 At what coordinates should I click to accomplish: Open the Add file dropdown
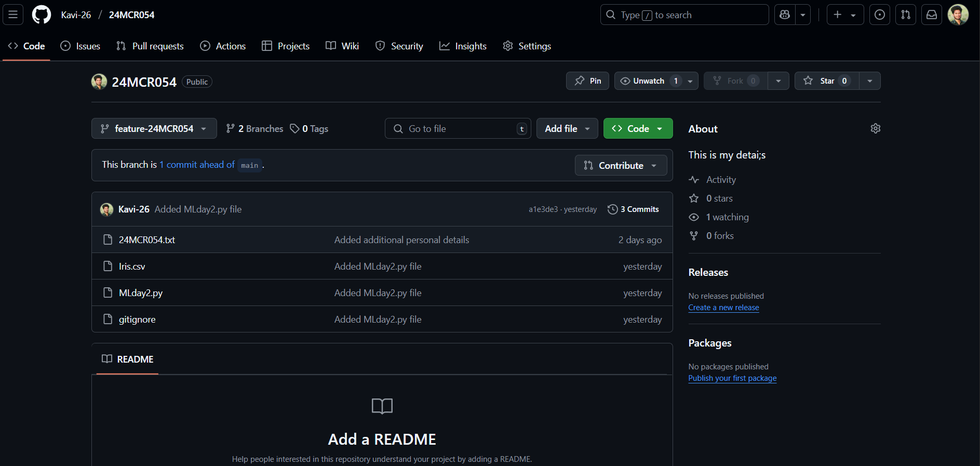567,128
